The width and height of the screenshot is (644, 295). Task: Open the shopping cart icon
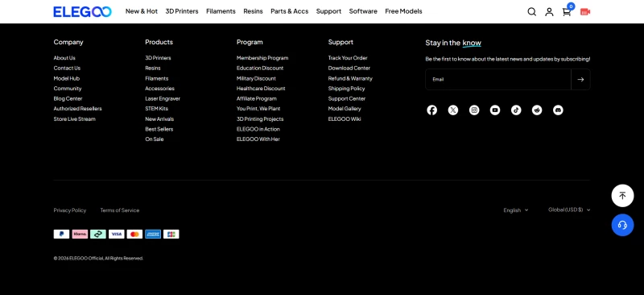coord(567,11)
